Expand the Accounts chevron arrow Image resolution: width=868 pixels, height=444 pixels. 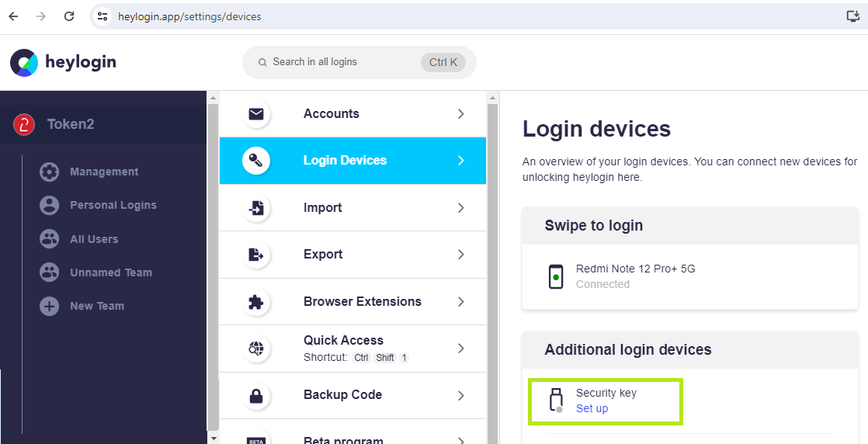460,114
